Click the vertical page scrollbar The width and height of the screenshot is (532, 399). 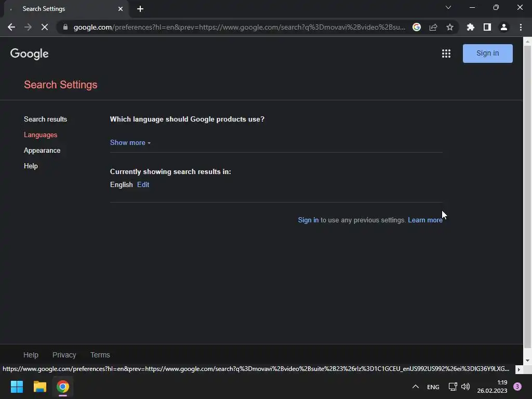pyautogui.click(x=527, y=197)
